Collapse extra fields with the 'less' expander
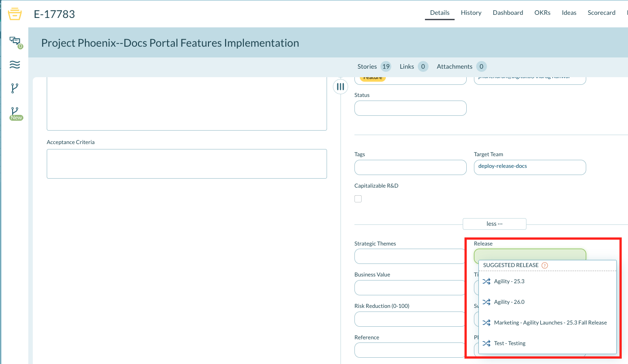This screenshot has height=364, width=628. tap(494, 224)
